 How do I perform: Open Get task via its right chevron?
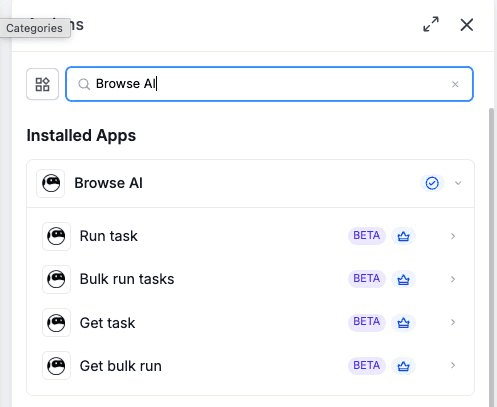(453, 322)
